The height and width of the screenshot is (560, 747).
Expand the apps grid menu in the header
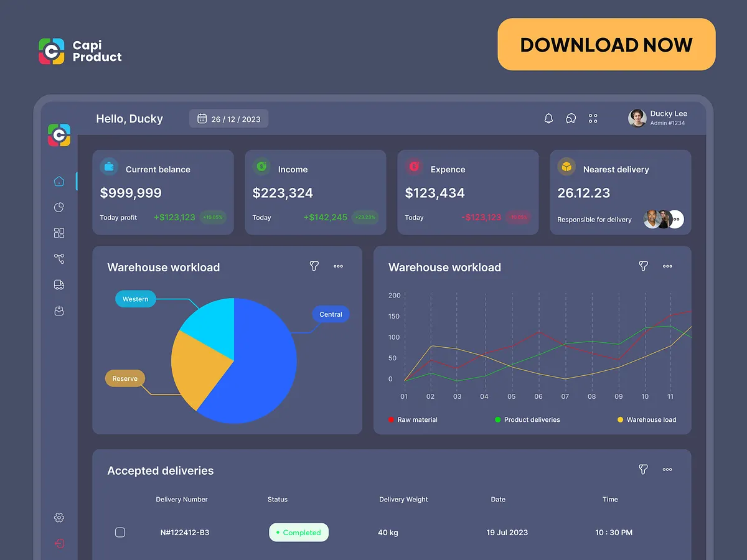593,118
